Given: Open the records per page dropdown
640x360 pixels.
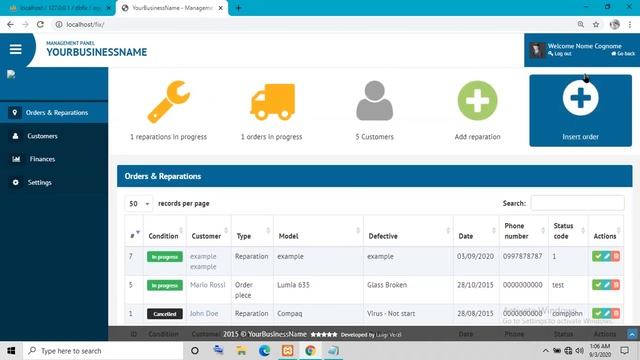Looking at the screenshot, I should point(139,203).
